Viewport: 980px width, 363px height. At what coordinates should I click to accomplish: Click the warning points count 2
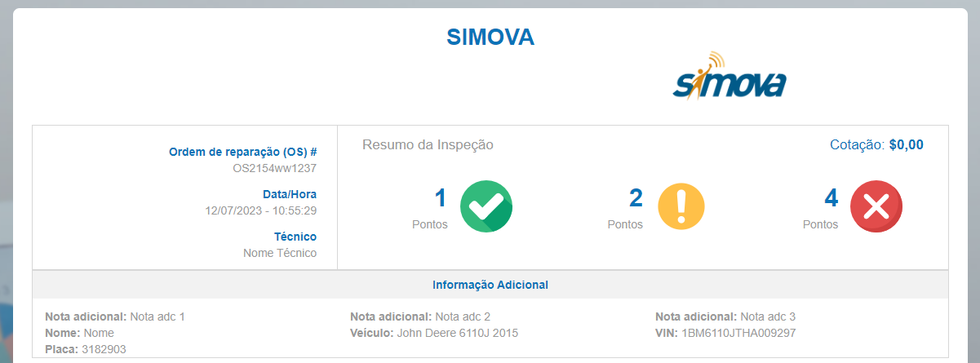click(x=636, y=198)
